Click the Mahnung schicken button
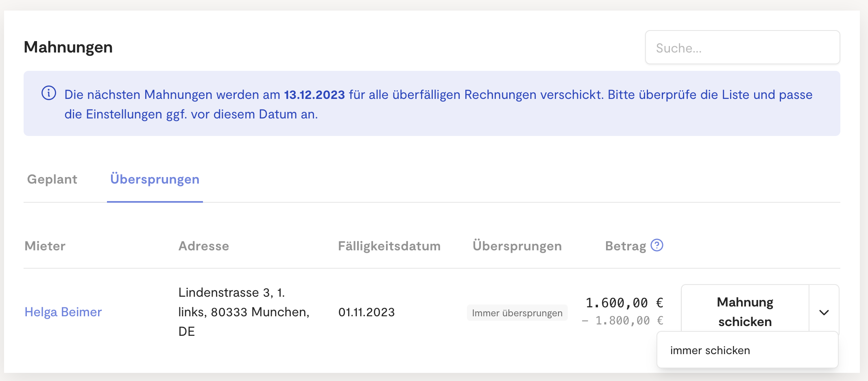This screenshot has width=868, height=381. (745, 312)
